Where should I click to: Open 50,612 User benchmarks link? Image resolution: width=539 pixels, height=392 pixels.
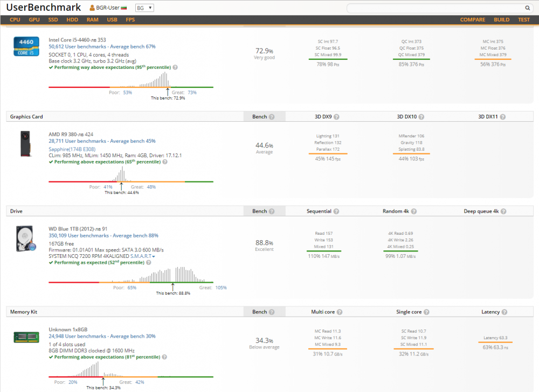point(102,46)
